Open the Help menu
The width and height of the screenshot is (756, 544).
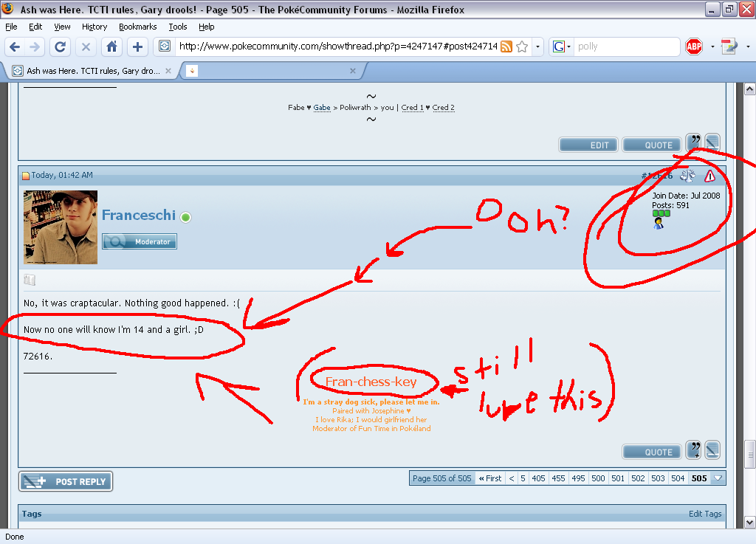tap(207, 27)
